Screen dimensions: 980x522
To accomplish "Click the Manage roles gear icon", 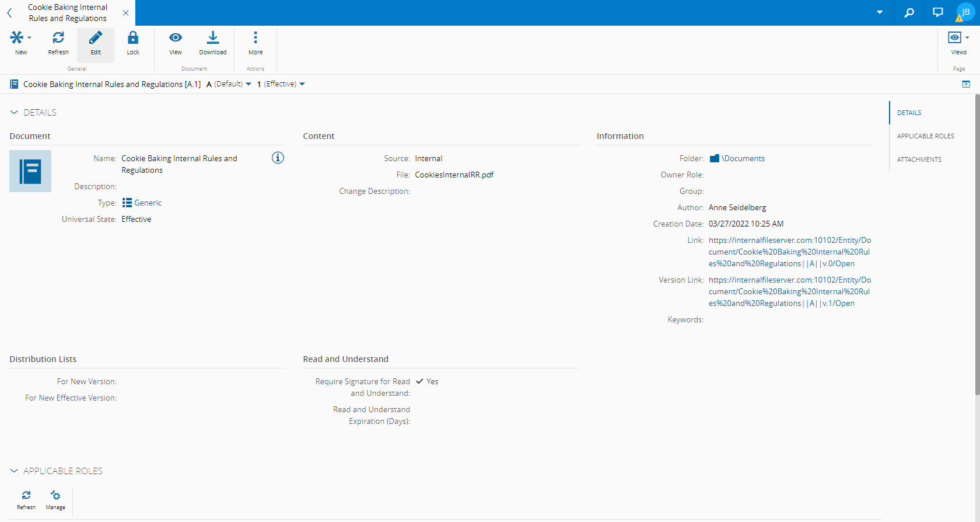I will point(55,496).
